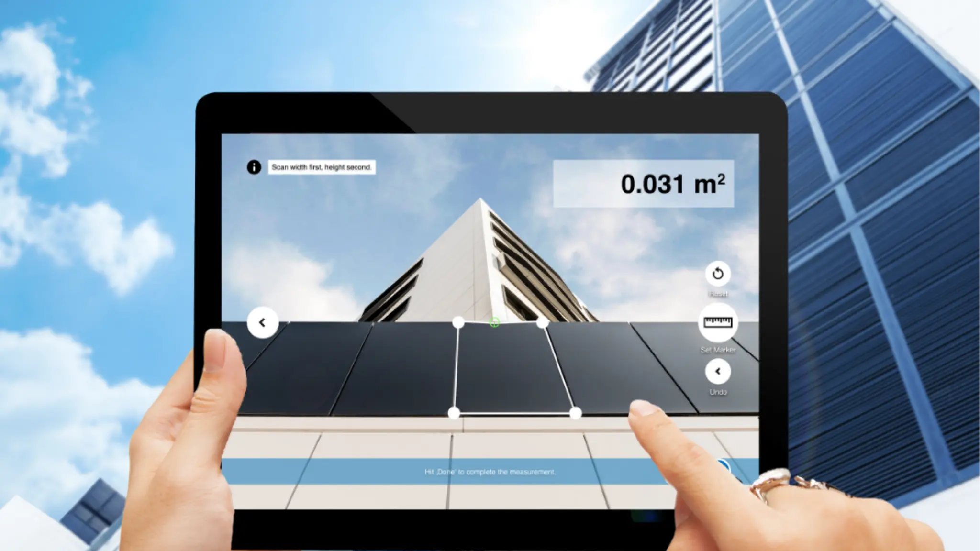Tap the info icon for scan instructions
980x551 pixels.
(x=255, y=167)
